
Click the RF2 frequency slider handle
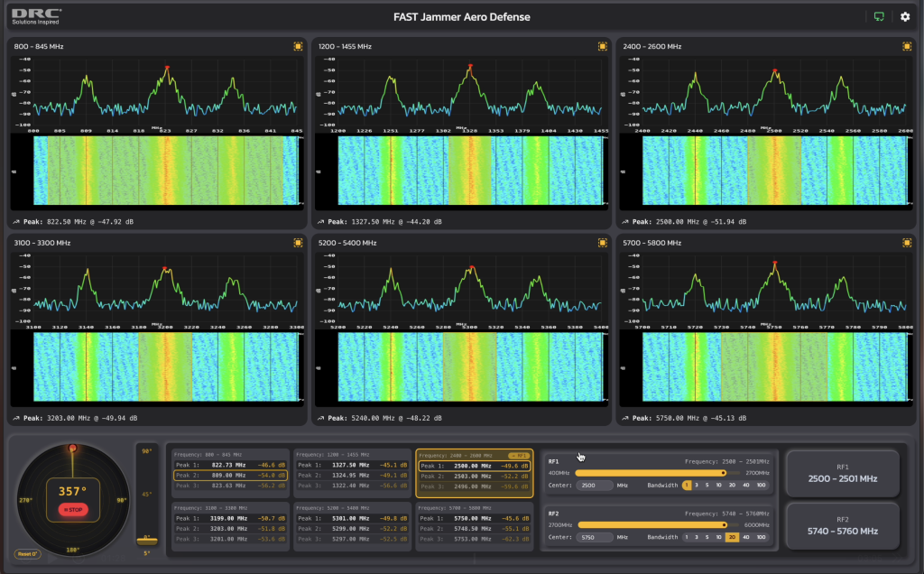[724, 524]
